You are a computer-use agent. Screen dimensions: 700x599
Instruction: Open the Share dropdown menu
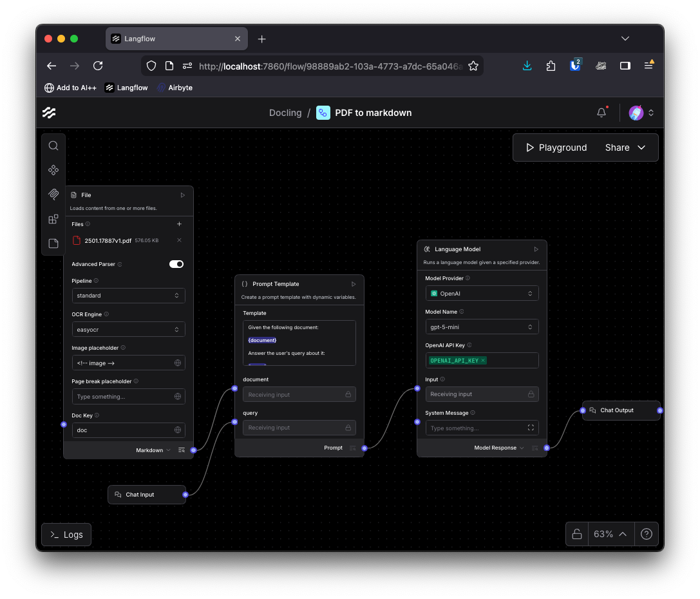tap(623, 147)
